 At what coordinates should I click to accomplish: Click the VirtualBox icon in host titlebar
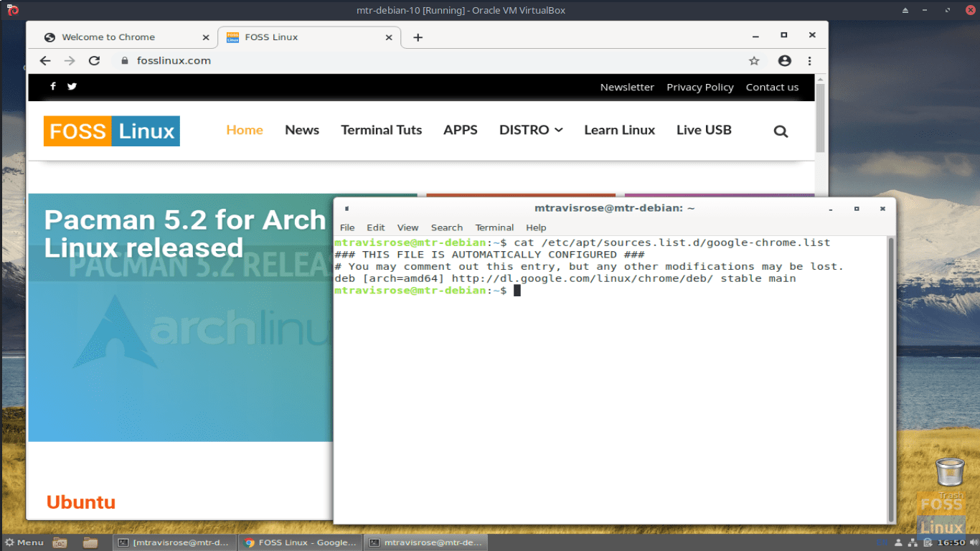tap(12, 10)
